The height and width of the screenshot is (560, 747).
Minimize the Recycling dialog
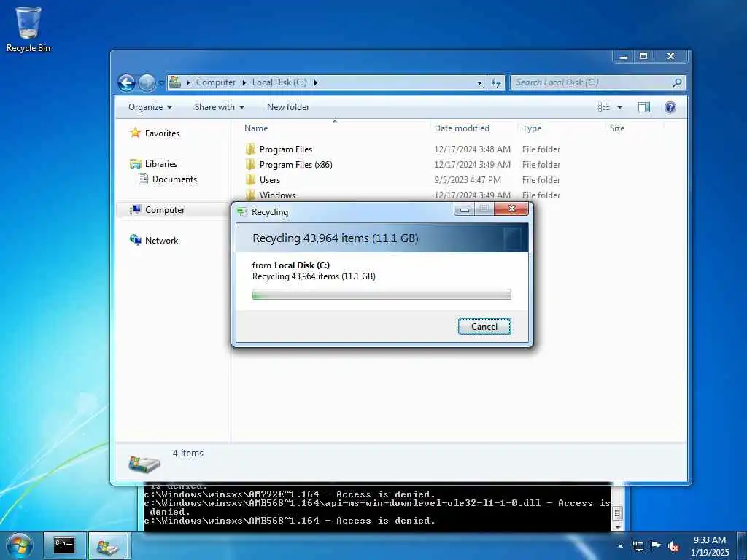(x=464, y=209)
